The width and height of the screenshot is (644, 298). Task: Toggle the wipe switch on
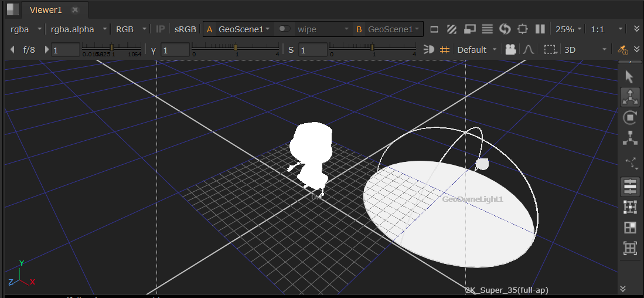click(284, 29)
